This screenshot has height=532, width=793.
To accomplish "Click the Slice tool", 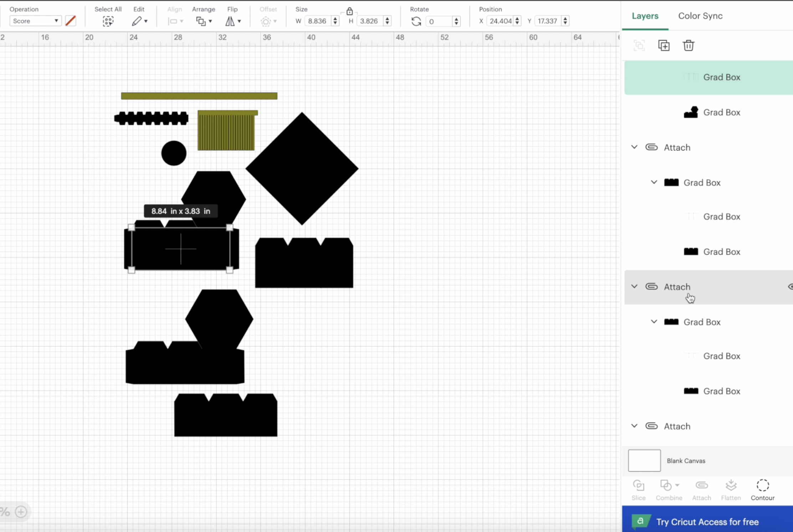I will [638, 490].
